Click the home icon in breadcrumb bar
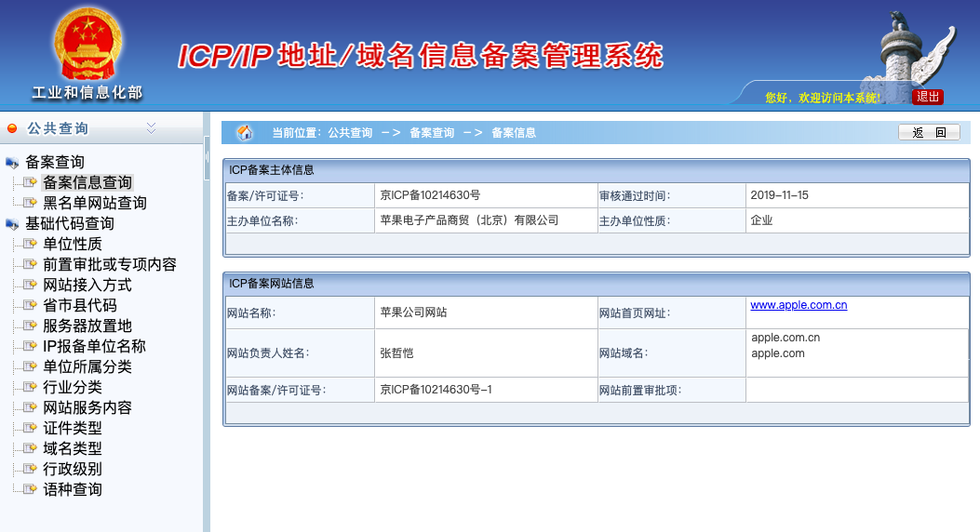This screenshot has width=980, height=532. click(x=245, y=132)
